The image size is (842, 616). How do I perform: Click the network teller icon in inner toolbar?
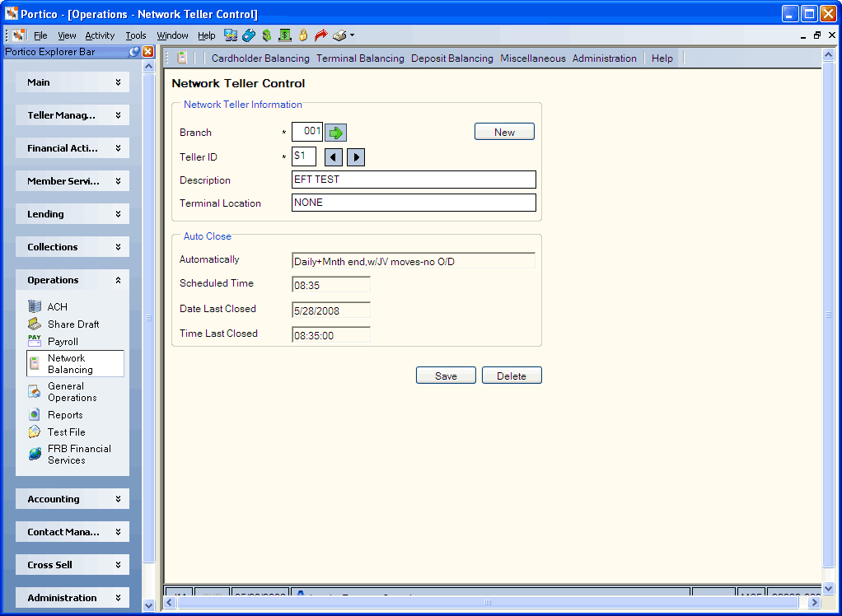pos(182,58)
